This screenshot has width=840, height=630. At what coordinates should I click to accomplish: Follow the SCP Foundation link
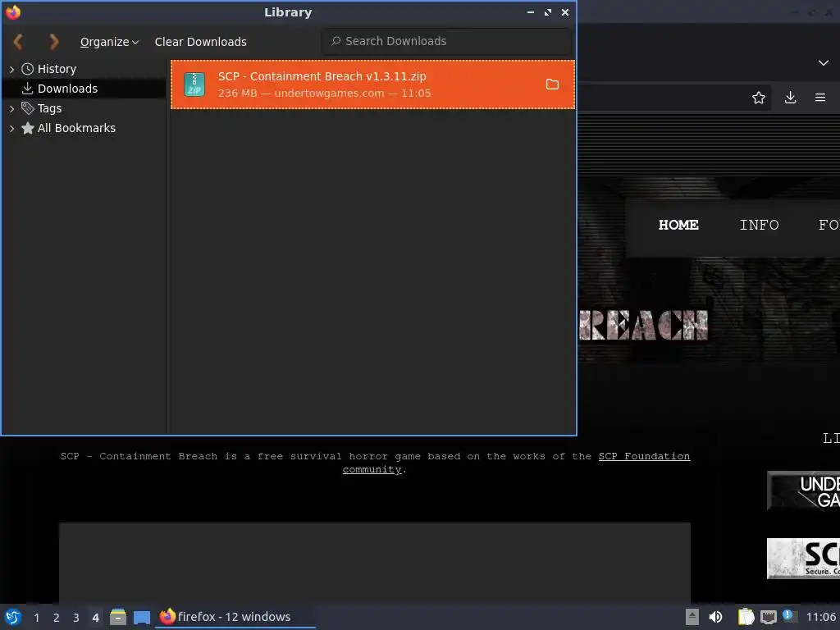pos(644,456)
